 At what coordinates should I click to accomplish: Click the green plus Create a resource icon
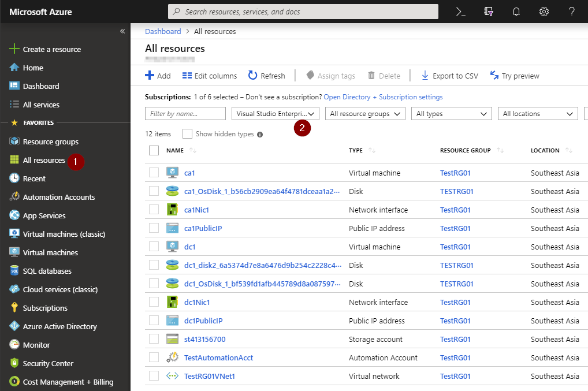[x=14, y=49]
